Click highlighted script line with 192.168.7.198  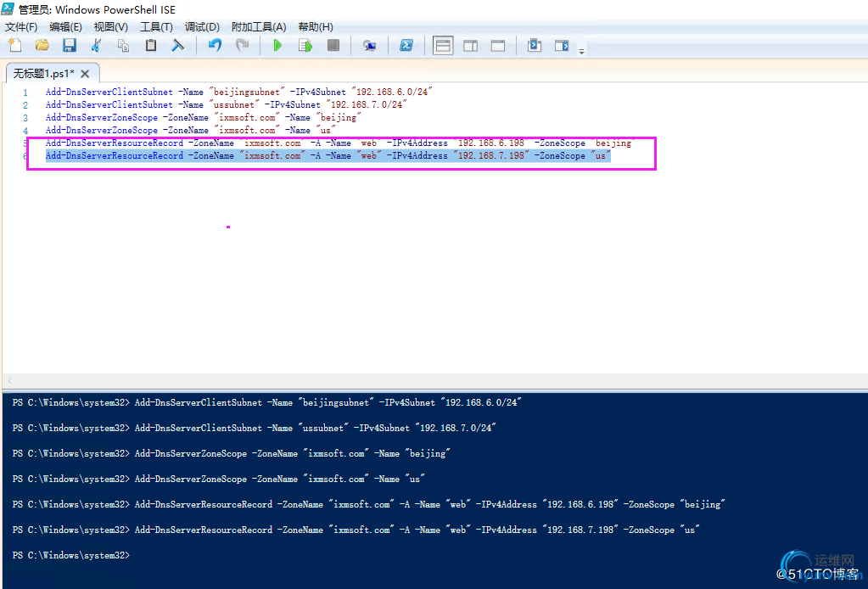click(x=328, y=155)
